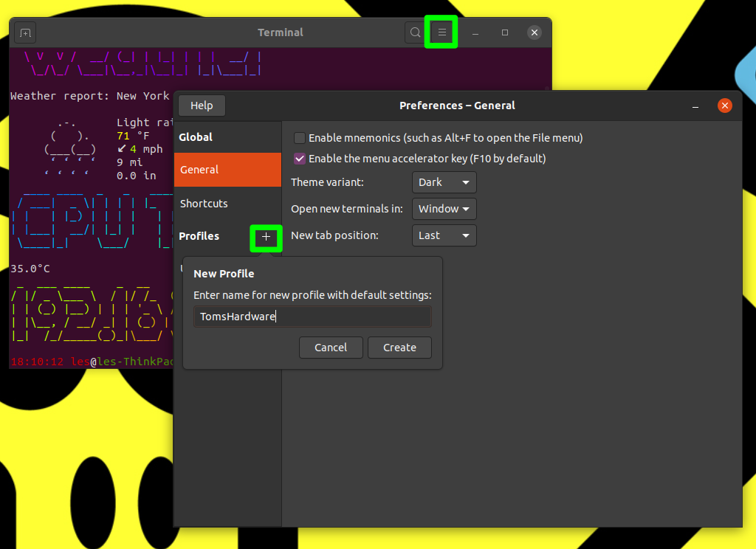This screenshot has height=549, width=756.
Task: Select the Global section in the sidebar
Action: click(196, 137)
